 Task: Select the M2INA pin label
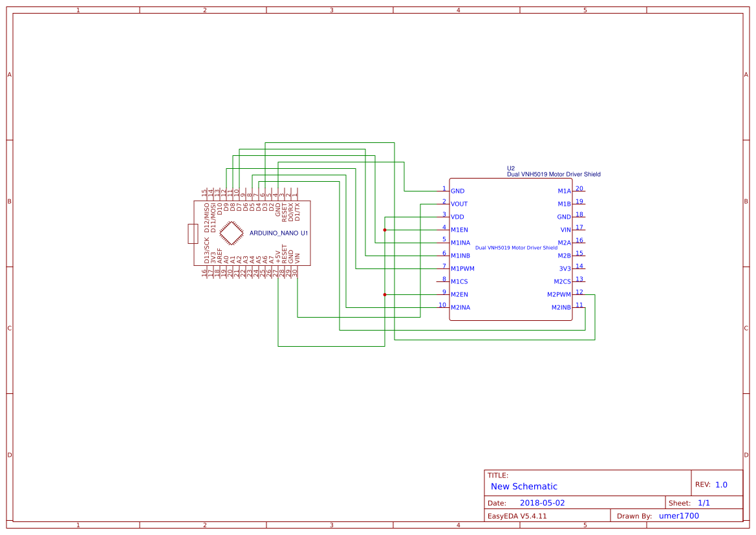460,308
